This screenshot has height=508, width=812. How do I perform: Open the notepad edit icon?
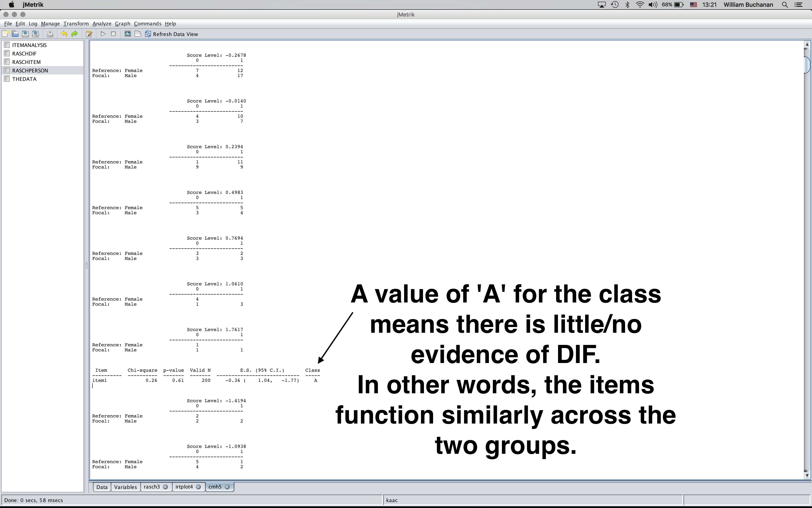pos(89,34)
